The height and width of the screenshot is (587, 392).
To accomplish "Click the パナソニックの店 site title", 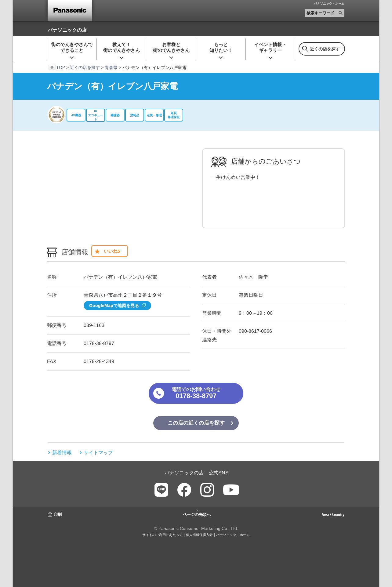I will [67, 30].
